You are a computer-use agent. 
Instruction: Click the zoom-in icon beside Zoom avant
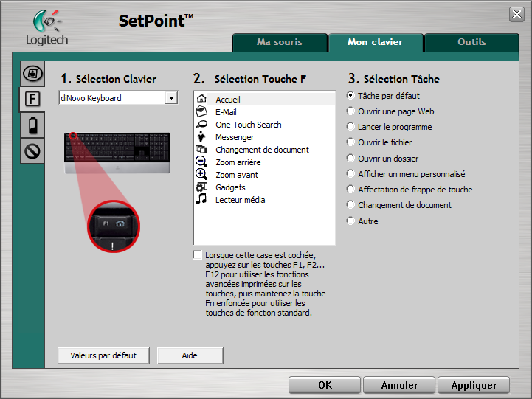click(x=201, y=174)
